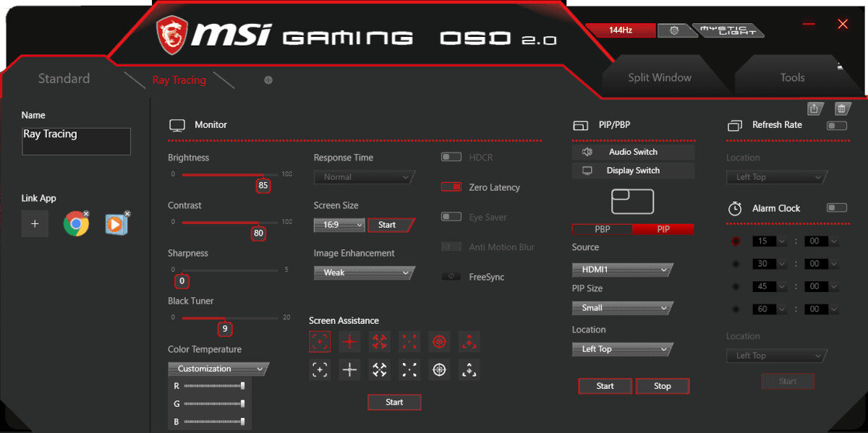
Task: Click the Audio Switch button
Action: 633,152
